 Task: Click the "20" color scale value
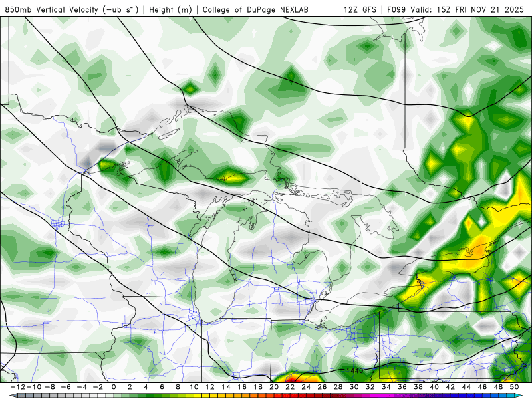pyautogui.click(x=274, y=387)
